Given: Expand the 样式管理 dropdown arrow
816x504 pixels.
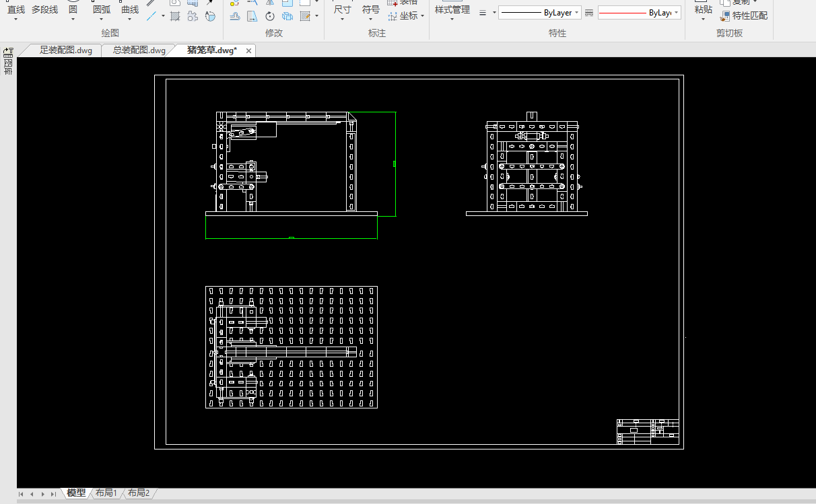Looking at the screenshot, I should click(452, 20).
